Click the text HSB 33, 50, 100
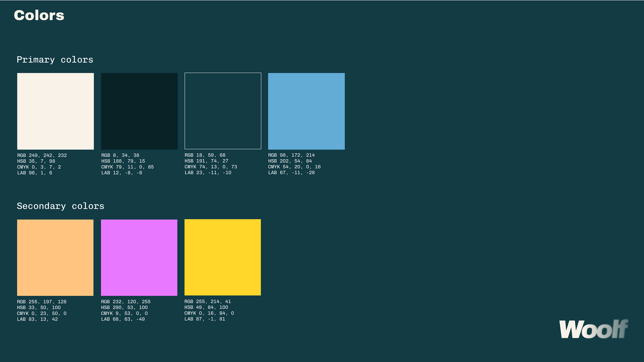The width and height of the screenshot is (644, 362). (x=39, y=308)
